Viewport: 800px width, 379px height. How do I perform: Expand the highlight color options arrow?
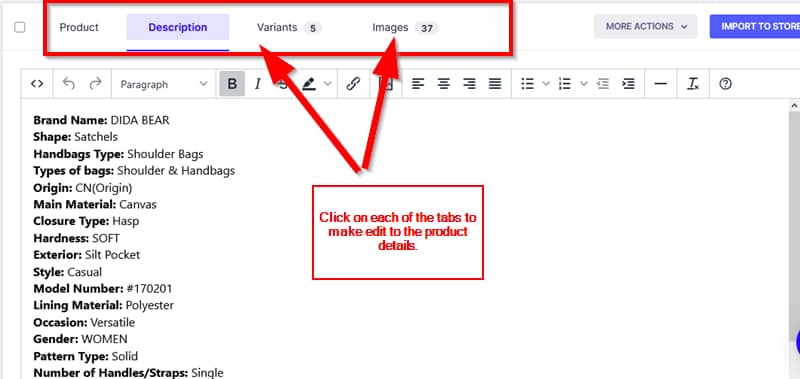click(x=328, y=84)
